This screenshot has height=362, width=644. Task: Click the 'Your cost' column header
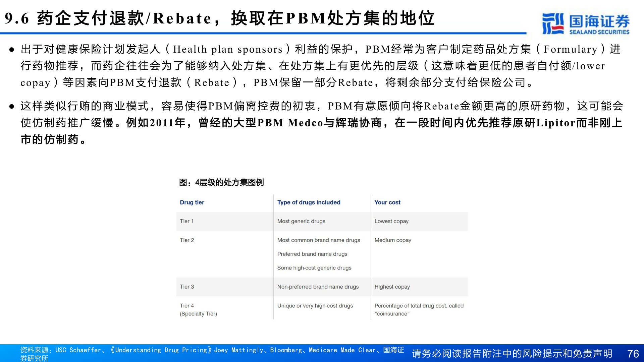[x=387, y=202]
